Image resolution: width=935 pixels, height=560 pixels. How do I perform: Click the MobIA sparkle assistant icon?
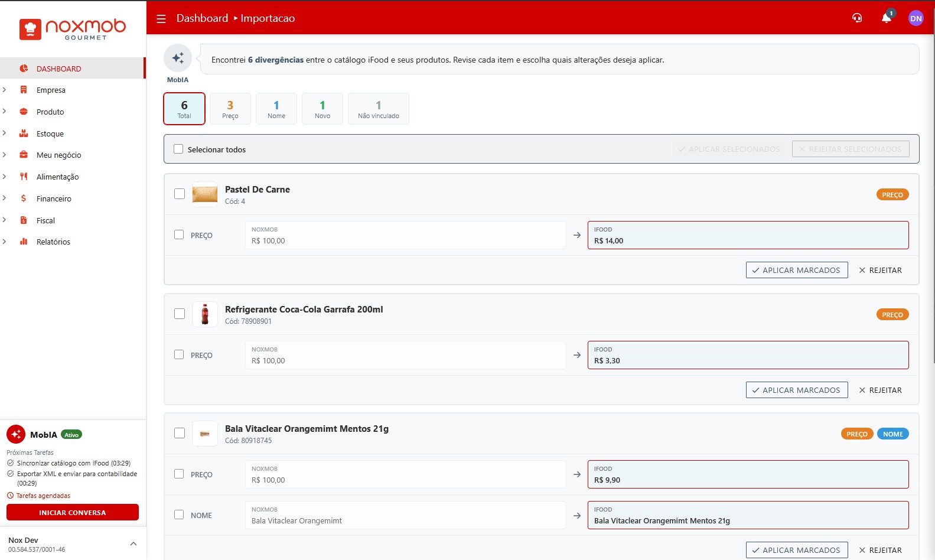pos(178,58)
